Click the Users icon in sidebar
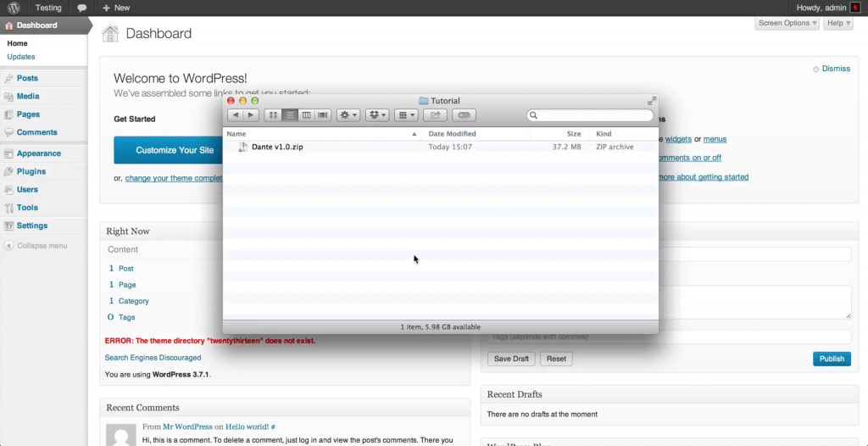The width and height of the screenshot is (868, 446). click(x=8, y=190)
